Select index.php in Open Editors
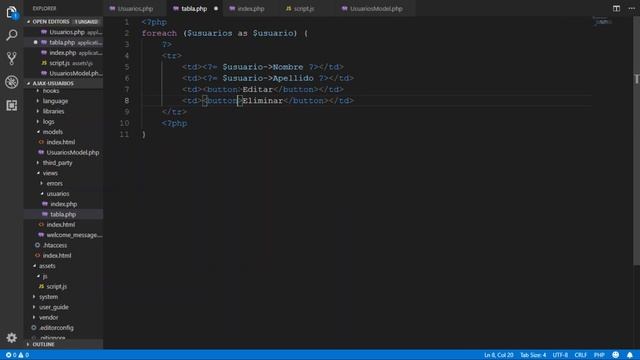640x360 pixels. (x=63, y=53)
